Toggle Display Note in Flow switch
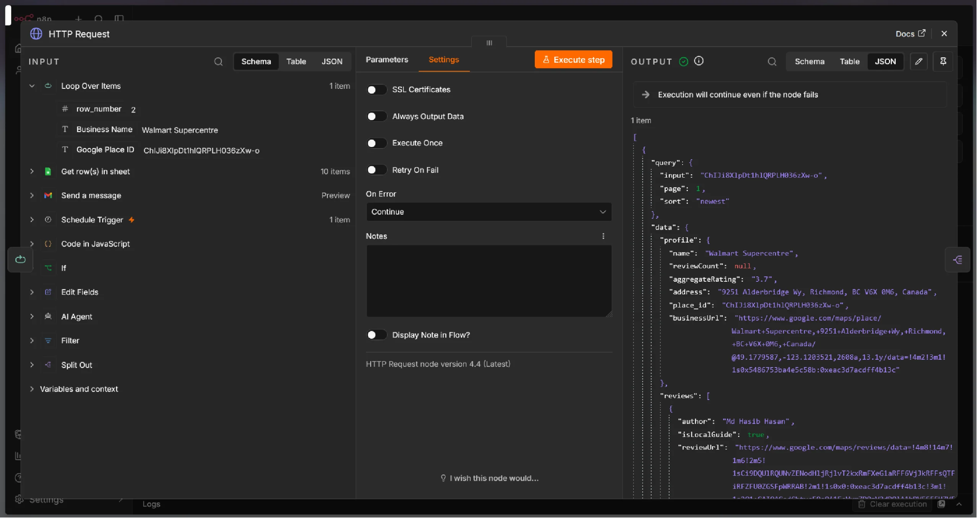The width and height of the screenshot is (980, 519). tap(376, 335)
